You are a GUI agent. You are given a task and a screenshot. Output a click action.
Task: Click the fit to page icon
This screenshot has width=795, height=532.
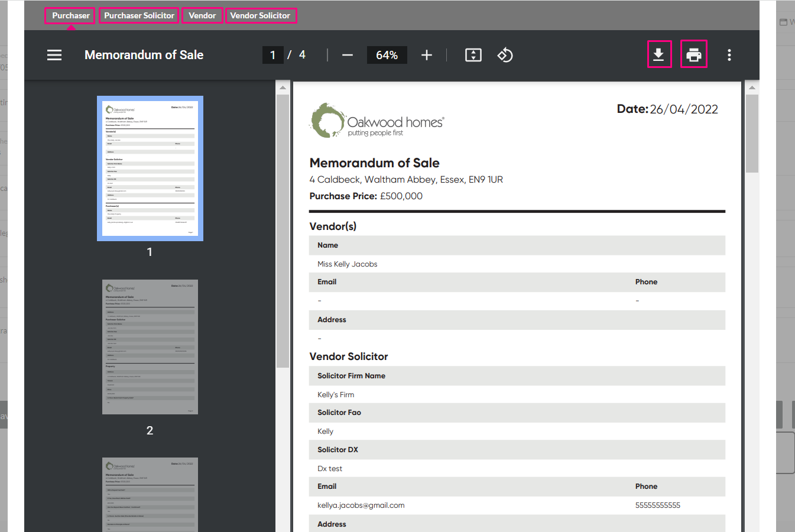[473, 55]
